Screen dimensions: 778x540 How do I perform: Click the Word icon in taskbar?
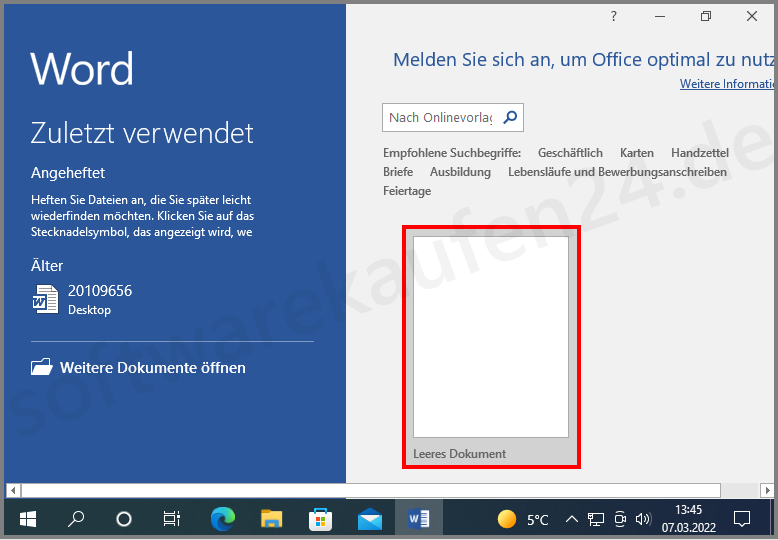[419, 519]
